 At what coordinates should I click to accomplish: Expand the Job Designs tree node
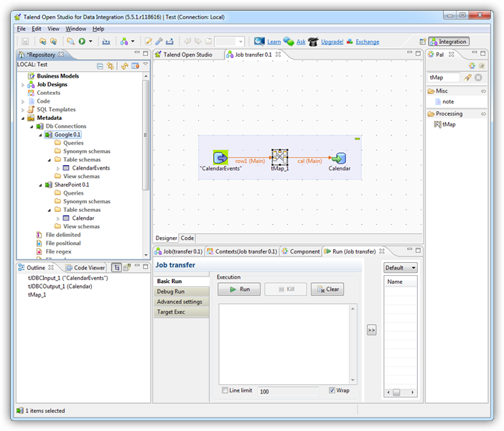tap(22, 84)
